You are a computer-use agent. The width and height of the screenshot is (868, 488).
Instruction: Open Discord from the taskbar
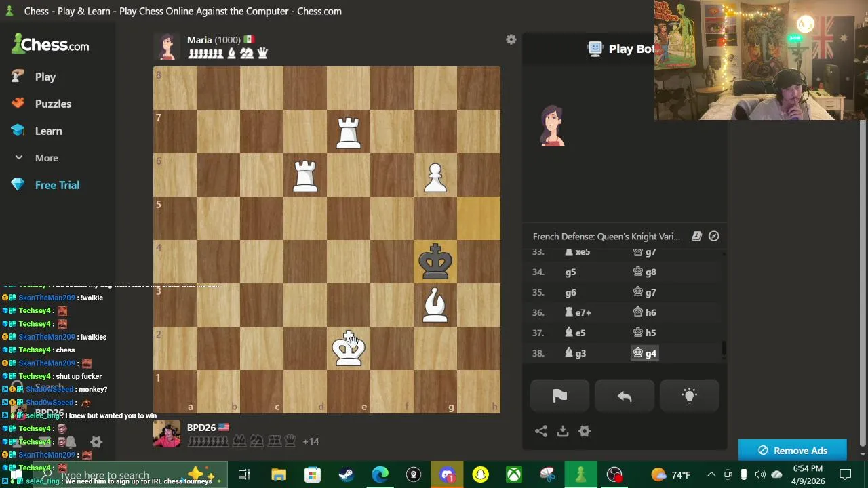coord(447,474)
